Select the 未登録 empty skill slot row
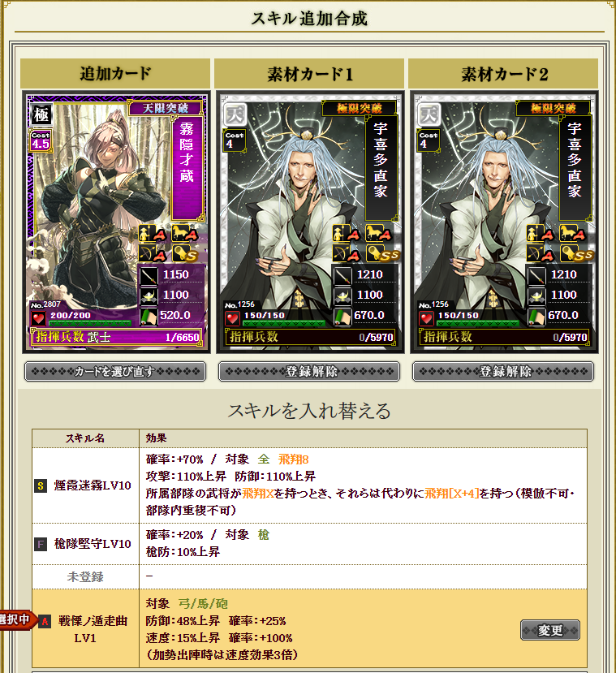The width and height of the screenshot is (616, 673). pyautogui.click(x=309, y=577)
